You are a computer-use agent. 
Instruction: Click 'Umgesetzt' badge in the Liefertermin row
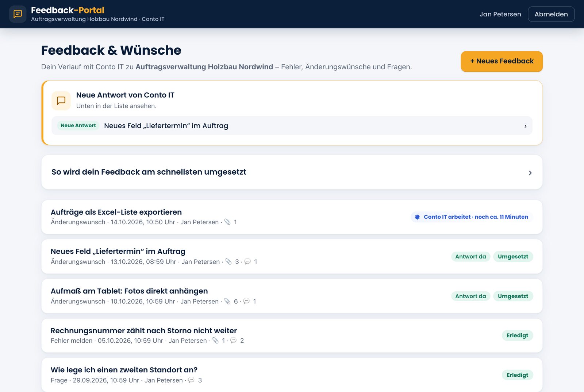tap(513, 257)
